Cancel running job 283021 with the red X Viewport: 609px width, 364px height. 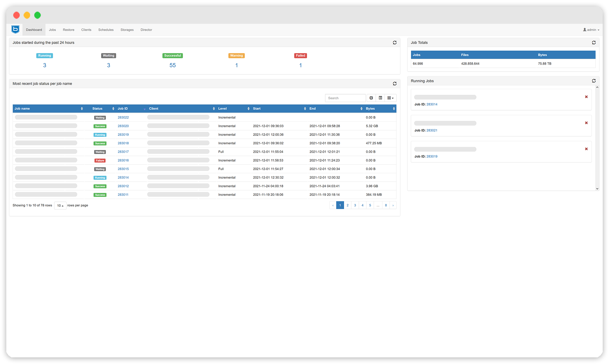(x=586, y=123)
